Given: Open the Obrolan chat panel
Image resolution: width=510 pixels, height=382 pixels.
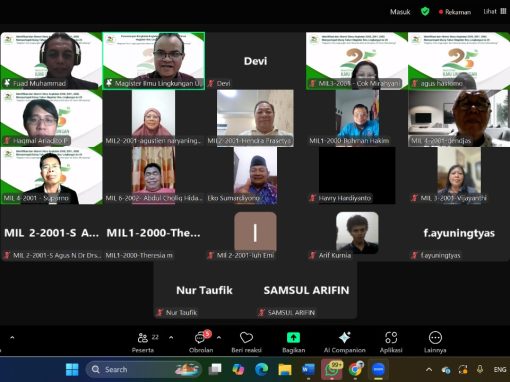Looking at the screenshot, I should 201,342.
